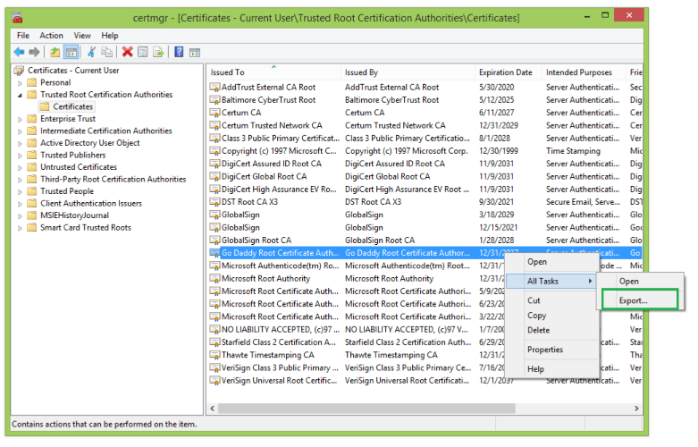This screenshot has height=447, width=698.
Task: Click Certificates - Current User root icon
Action: [19, 70]
